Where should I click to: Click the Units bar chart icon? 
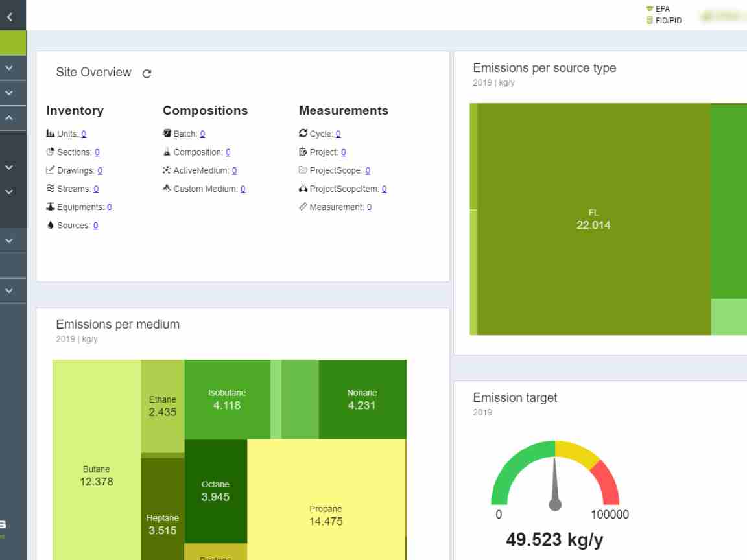click(51, 134)
